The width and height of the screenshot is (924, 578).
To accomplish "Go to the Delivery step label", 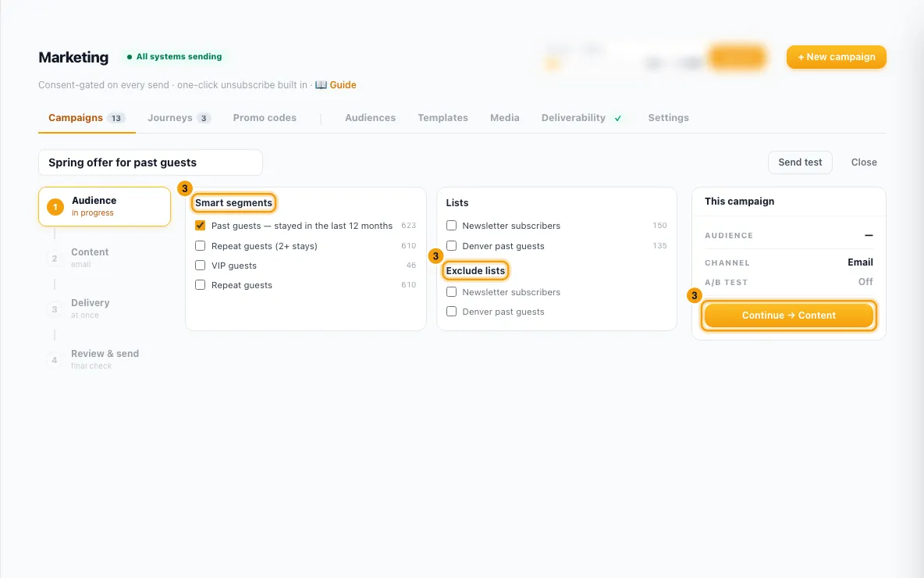I will pos(91,302).
